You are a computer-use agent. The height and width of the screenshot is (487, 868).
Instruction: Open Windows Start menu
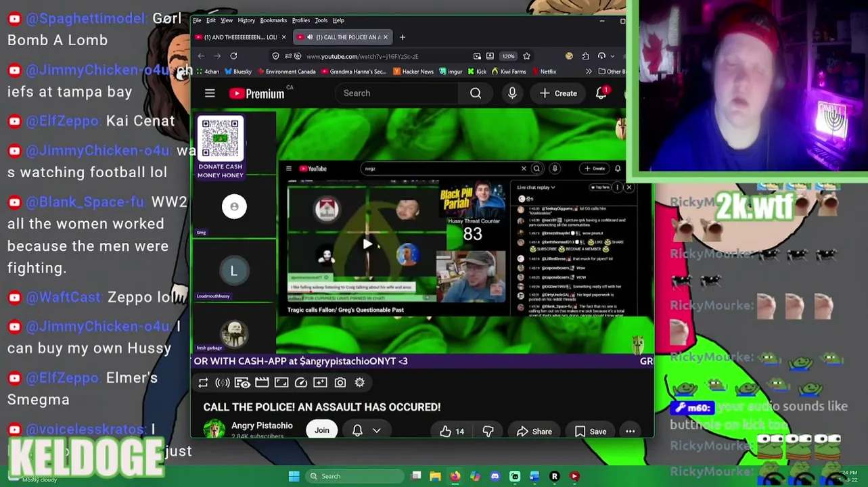[x=294, y=476]
